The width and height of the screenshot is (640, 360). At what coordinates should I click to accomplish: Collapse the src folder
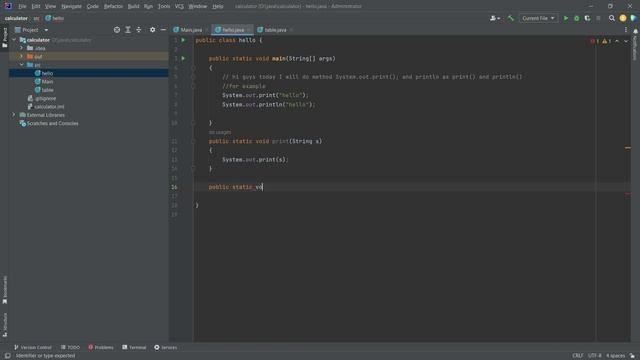pyautogui.click(x=22, y=65)
